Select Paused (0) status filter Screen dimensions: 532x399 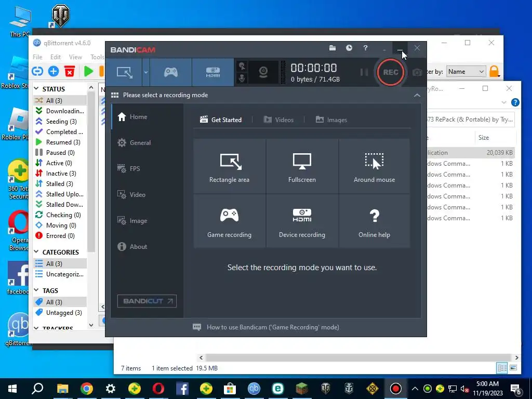60,153
